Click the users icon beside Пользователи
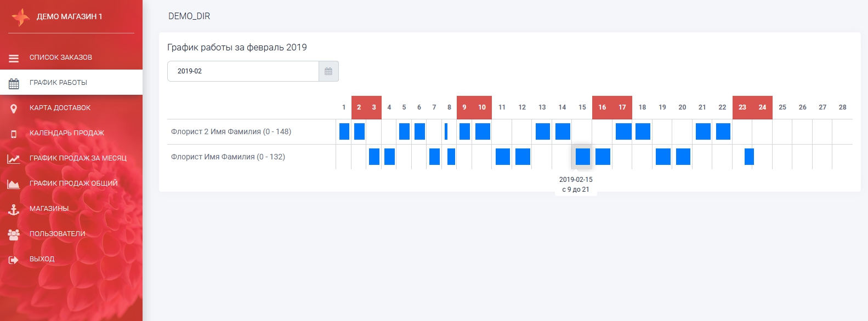 14,234
